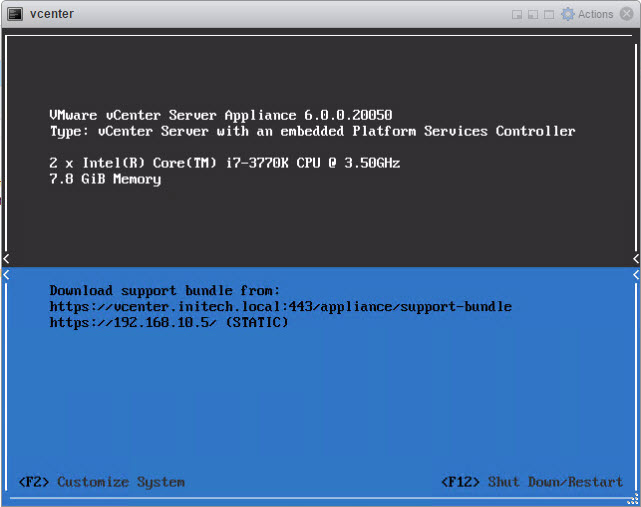Viewport: 641px width, 507px height.
Task: Click the gear icon beside Actions
Action: pos(568,14)
